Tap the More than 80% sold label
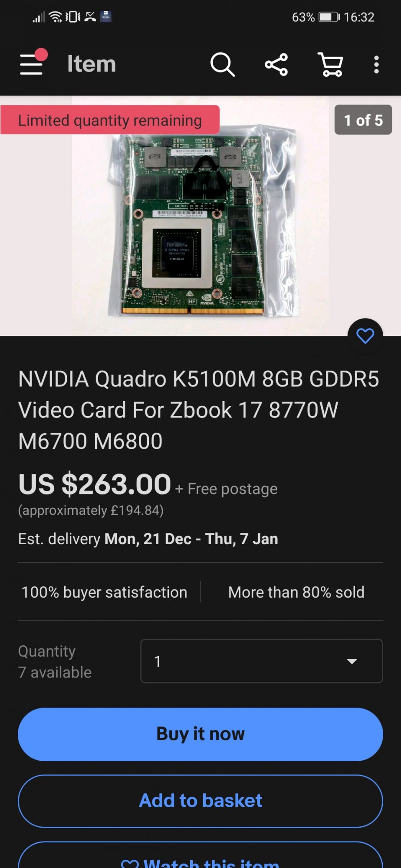Viewport: 401px width, 868px height. 296,592
